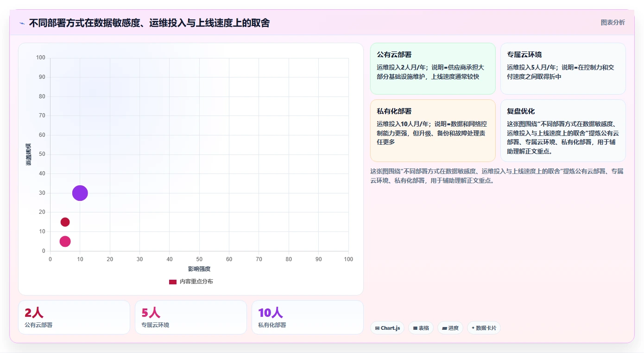Toggle the 内容重点分布 legend swatch

(173, 282)
